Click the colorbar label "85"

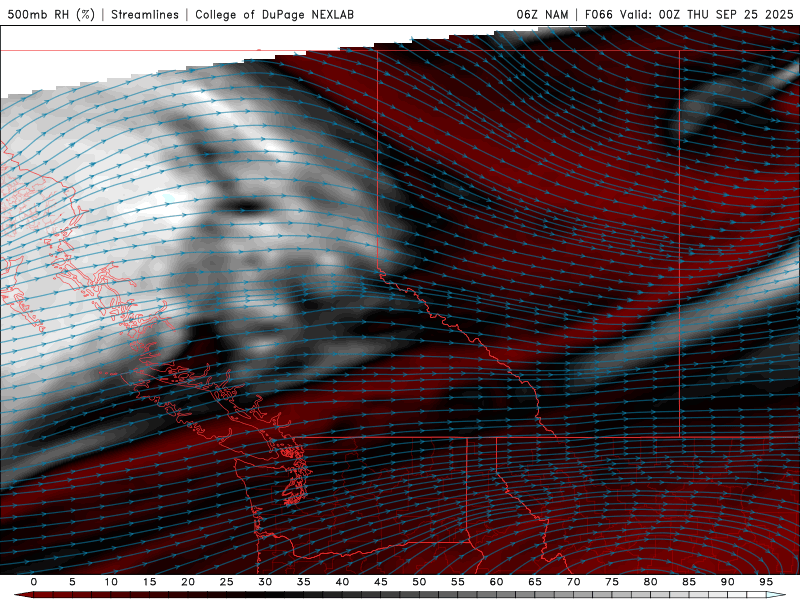click(x=689, y=582)
